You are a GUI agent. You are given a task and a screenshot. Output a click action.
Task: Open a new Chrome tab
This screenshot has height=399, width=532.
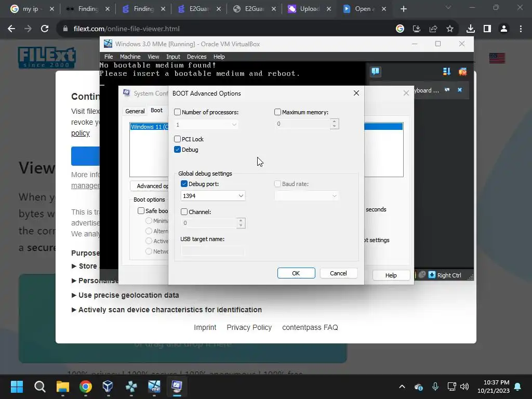[x=403, y=9]
